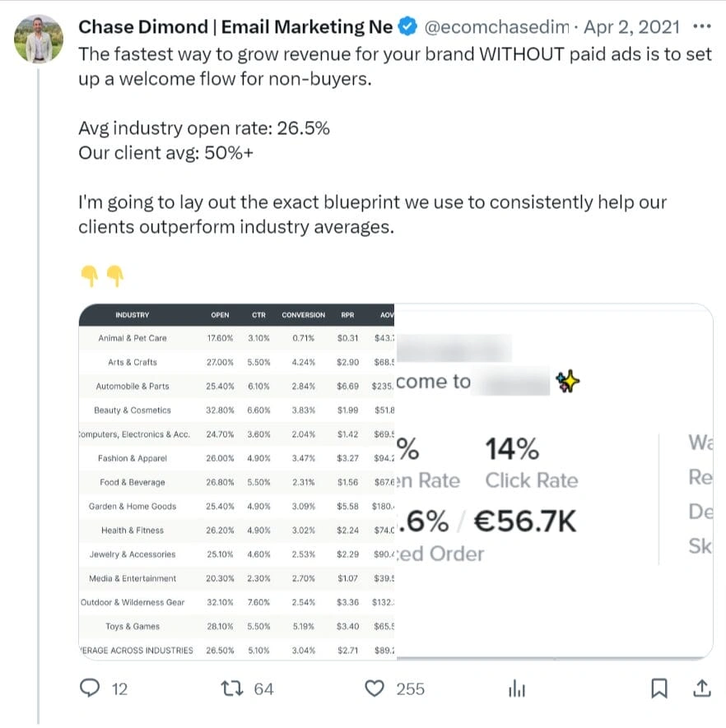Share the tweet via upload arrow icon

(x=701, y=689)
